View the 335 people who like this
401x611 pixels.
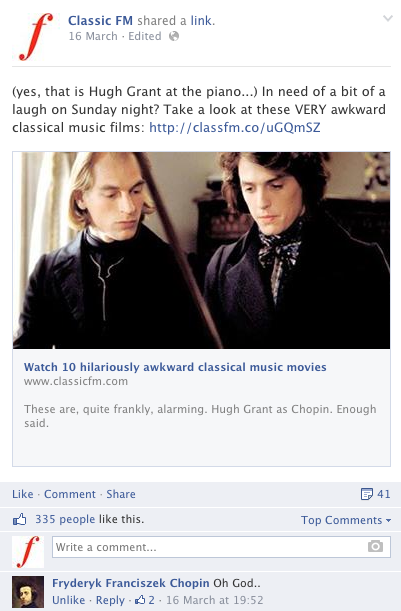click(x=65, y=519)
